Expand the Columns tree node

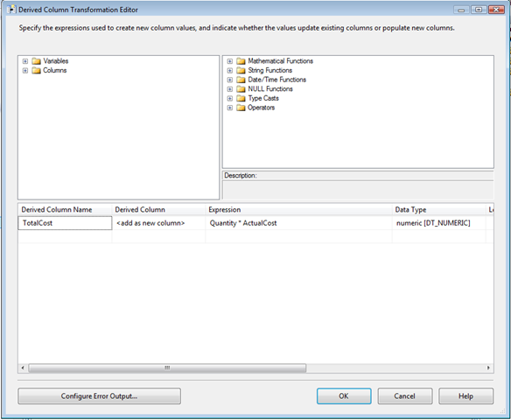click(x=25, y=70)
